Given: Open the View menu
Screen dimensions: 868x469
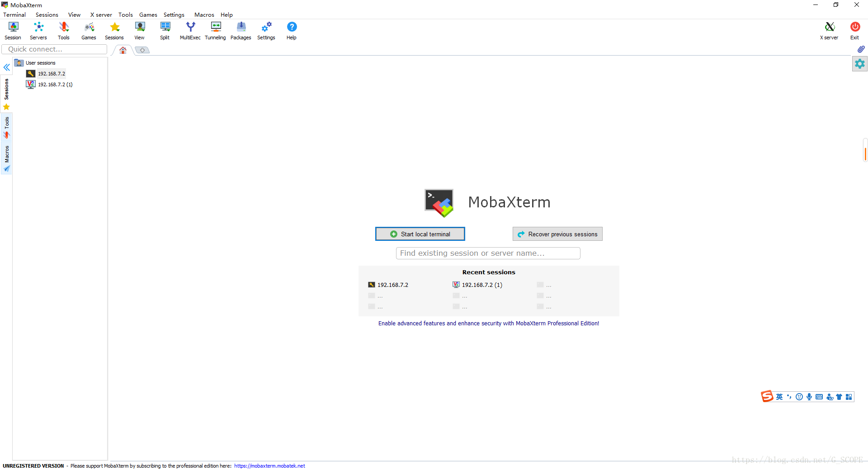Looking at the screenshot, I should (74, 14).
